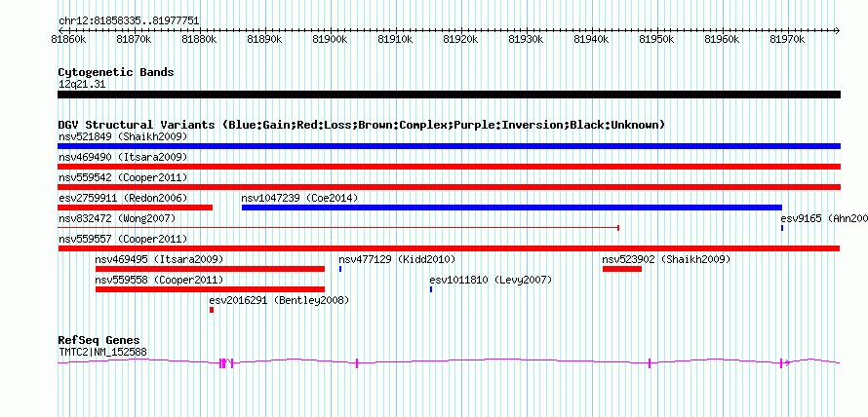The height and width of the screenshot is (417, 868).
Task: Click the 81920k ruler tick label
Action: [x=460, y=39]
